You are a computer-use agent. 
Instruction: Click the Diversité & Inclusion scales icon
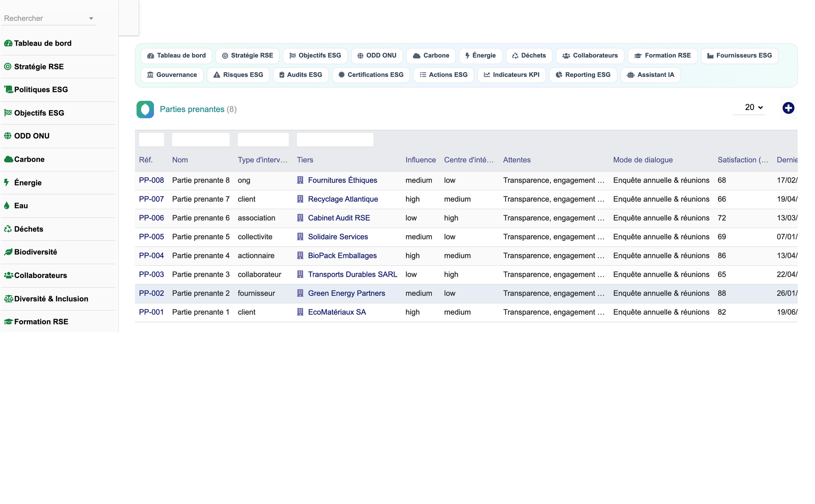coord(8,299)
